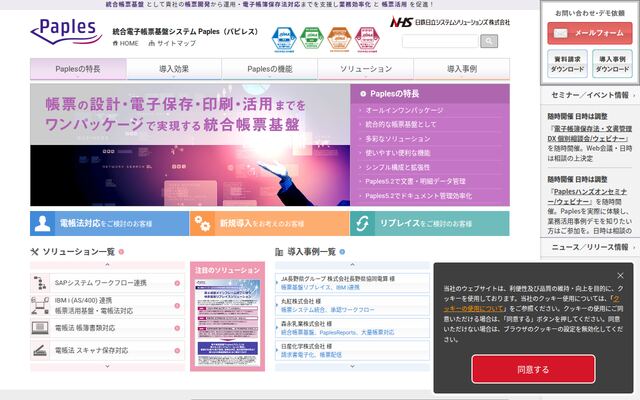Select 多彩なソリューション menu item
Screen dimensions: 640x400
pyautogui.click(x=398, y=139)
